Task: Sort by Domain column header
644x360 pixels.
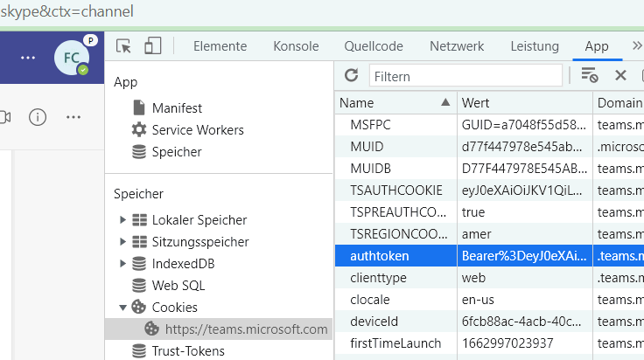Action: pyautogui.click(x=619, y=102)
